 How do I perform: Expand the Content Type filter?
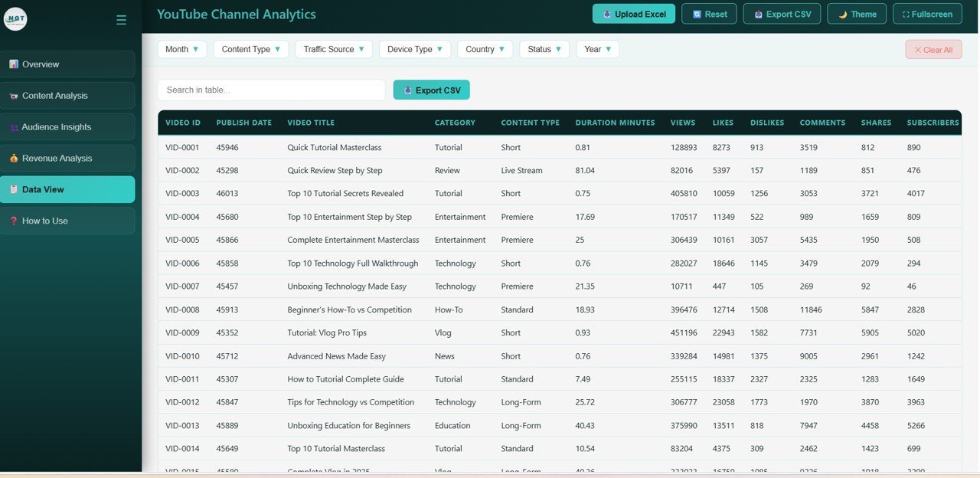250,49
